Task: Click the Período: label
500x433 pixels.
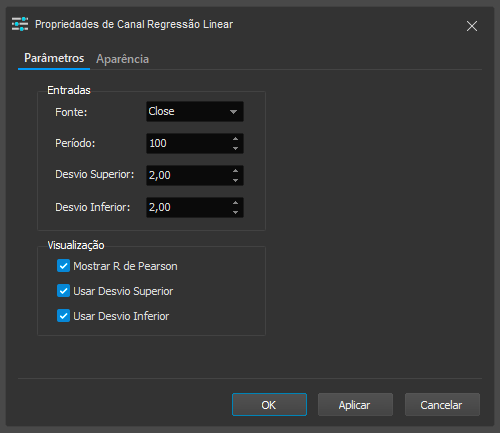Action: point(75,143)
